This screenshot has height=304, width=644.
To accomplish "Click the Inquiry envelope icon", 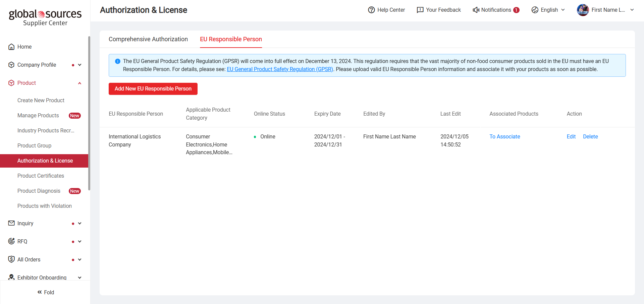I will [11, 223].
